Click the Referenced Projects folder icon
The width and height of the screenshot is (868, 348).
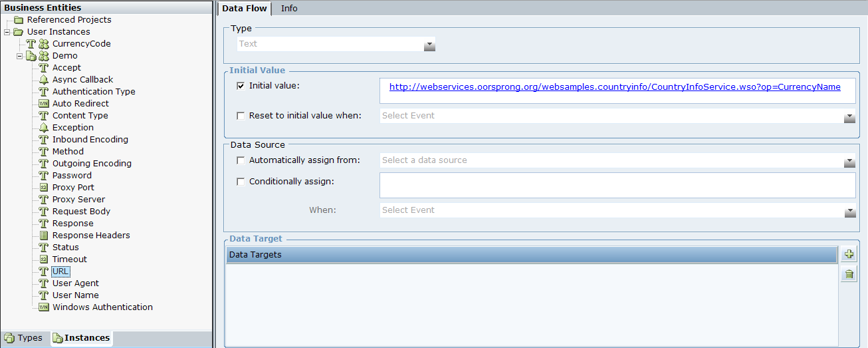pos(19,20)
